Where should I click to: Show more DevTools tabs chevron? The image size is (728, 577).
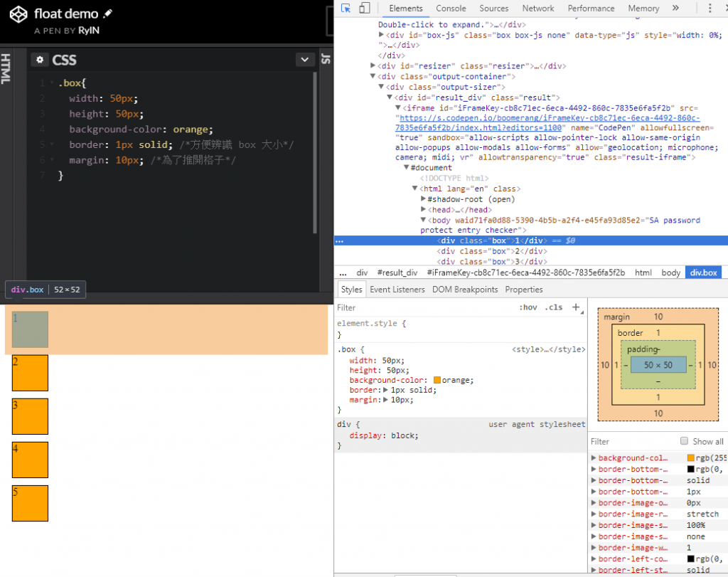pos(675,8)
